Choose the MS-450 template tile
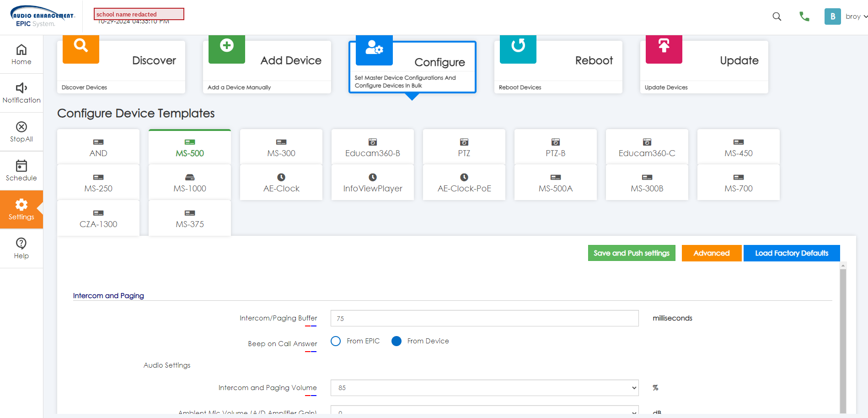Screen dimensions: 868x418 point(739,147)
